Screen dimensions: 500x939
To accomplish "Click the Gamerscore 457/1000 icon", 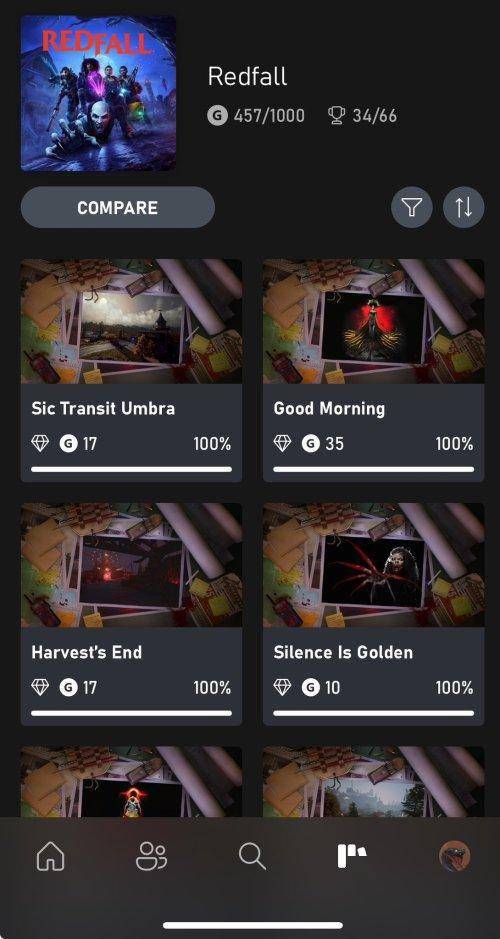I will tap(217, 115).
